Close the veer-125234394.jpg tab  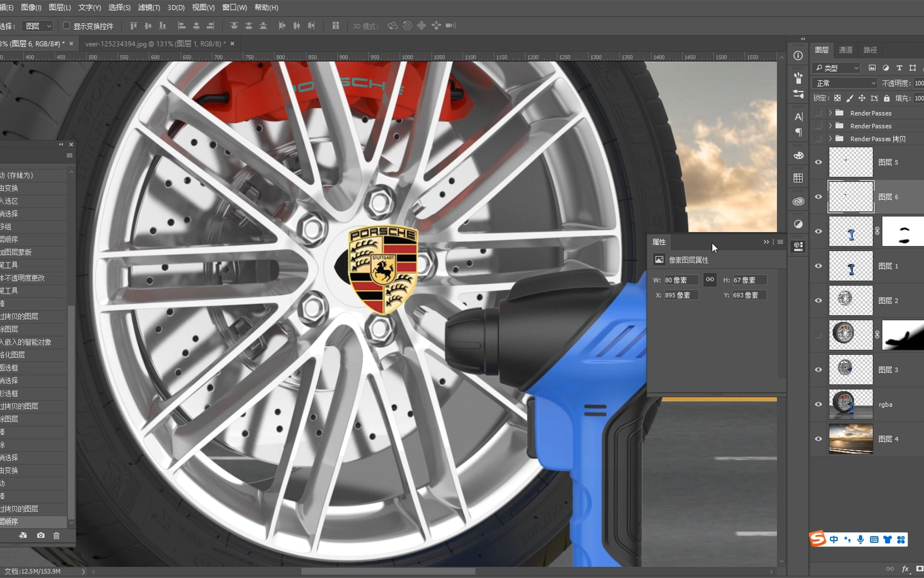tap(232, 44)
